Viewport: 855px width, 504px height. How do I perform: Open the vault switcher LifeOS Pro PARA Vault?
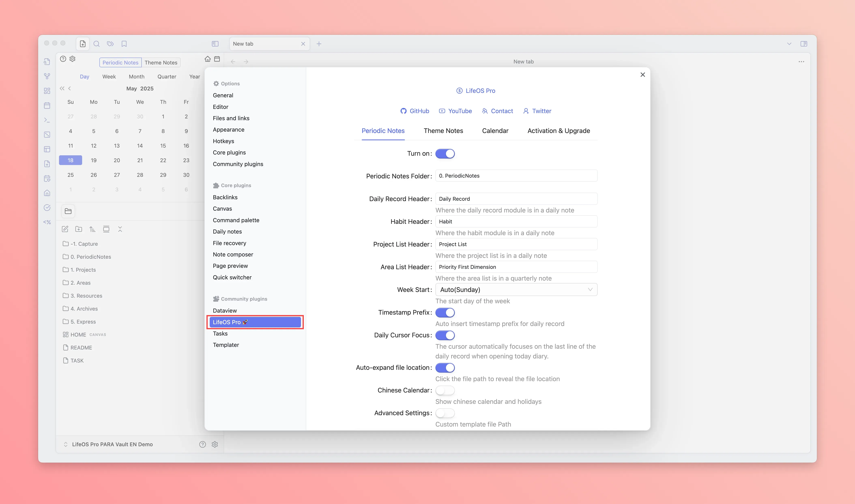[112, 444]
